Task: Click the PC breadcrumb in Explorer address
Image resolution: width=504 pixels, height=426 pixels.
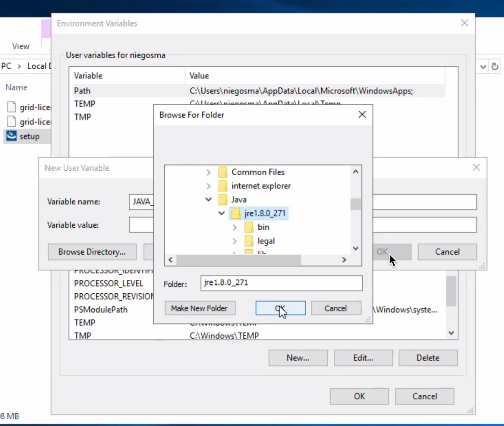Action: tap(6, 66)
